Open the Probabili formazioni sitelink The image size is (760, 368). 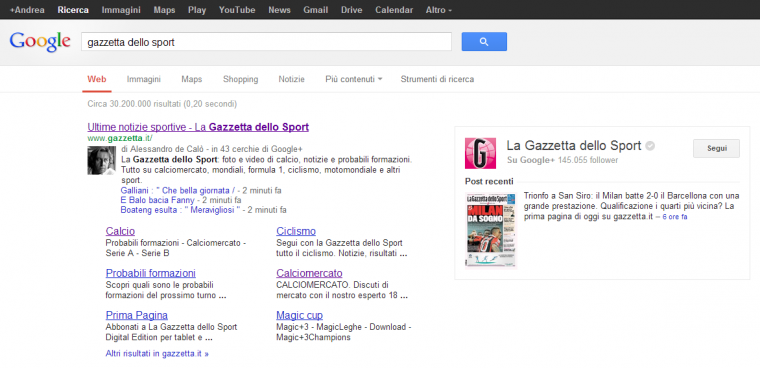tap(151, 273)
